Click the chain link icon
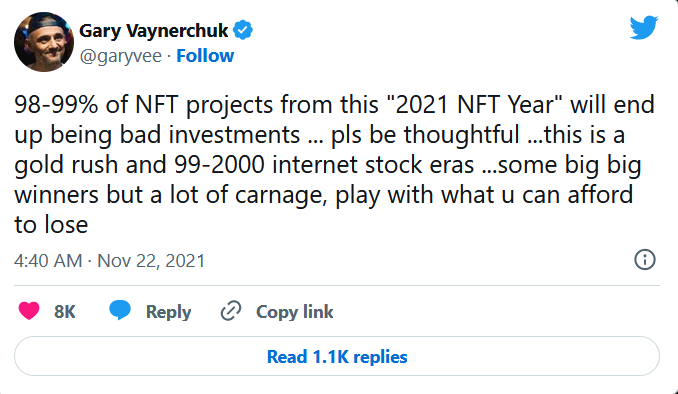The image size is (678, 394). click(231, 311)
